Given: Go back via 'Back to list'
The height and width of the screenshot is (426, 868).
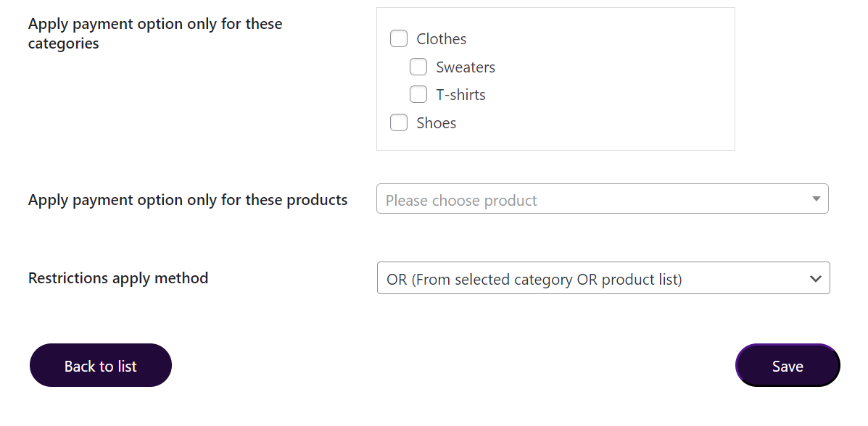Looking at the screenshot, I should (101, 366).
